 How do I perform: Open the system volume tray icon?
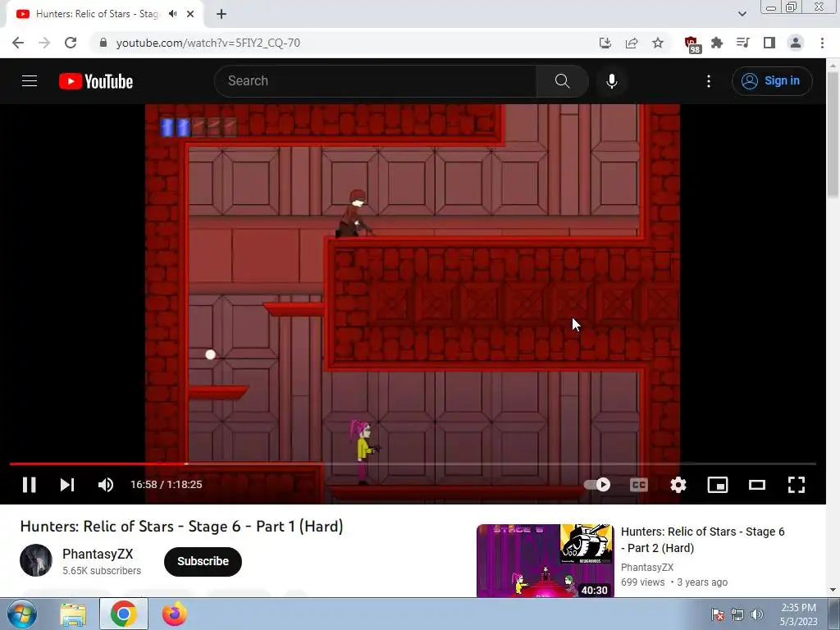[757, 614]
